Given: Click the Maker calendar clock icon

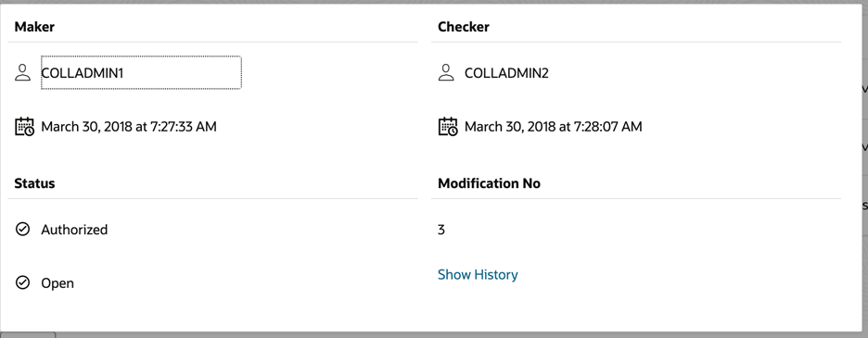Looking at the screenshot, I should 24,127.
